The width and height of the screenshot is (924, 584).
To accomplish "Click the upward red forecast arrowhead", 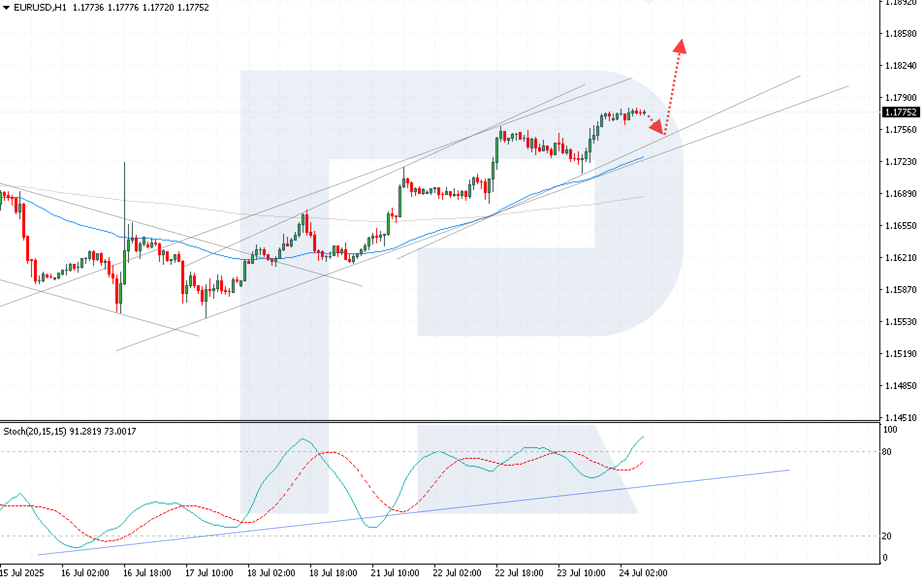I will [680, 46].
